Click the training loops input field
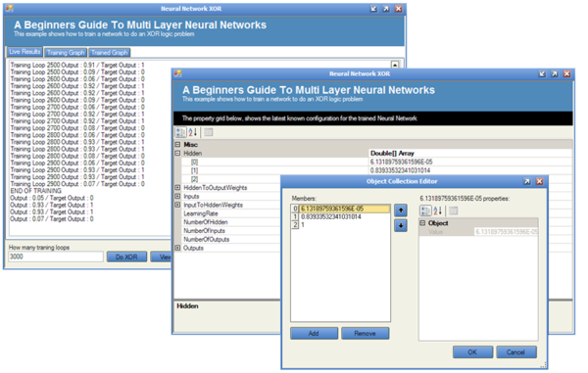The width and height of the screenshot is (588, 373). [56, 256]
